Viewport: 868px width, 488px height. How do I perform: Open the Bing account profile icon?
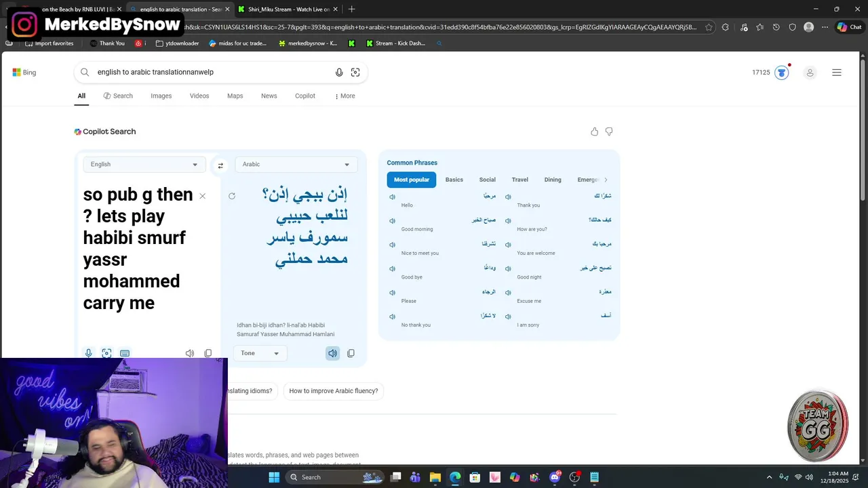pos(810,73)
